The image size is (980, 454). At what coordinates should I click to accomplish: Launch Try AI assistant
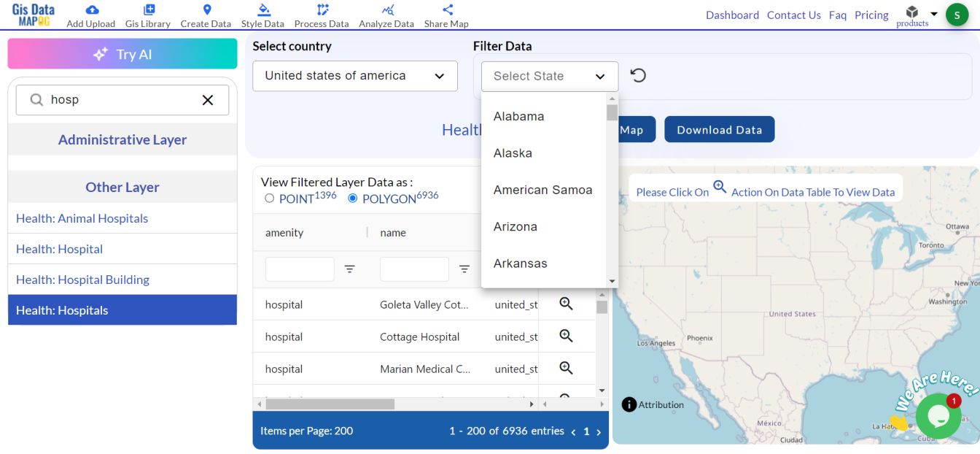click(x=122, y=53)
